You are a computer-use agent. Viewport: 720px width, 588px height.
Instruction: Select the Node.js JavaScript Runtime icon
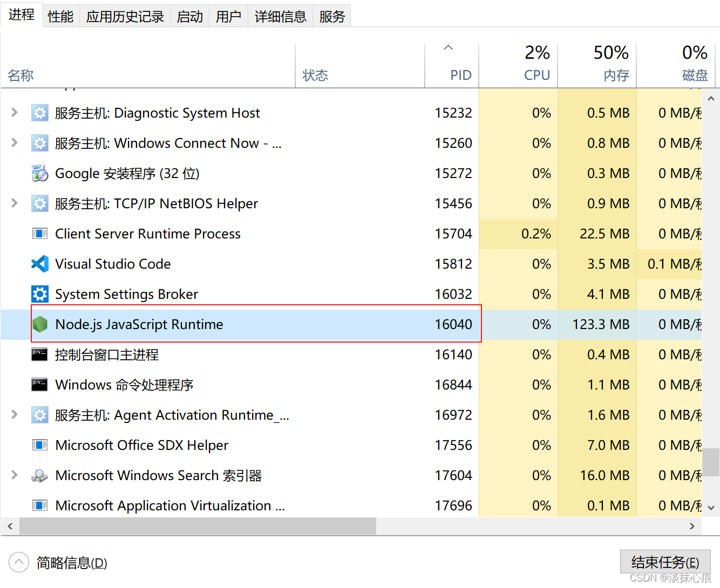tap(40, 324)
